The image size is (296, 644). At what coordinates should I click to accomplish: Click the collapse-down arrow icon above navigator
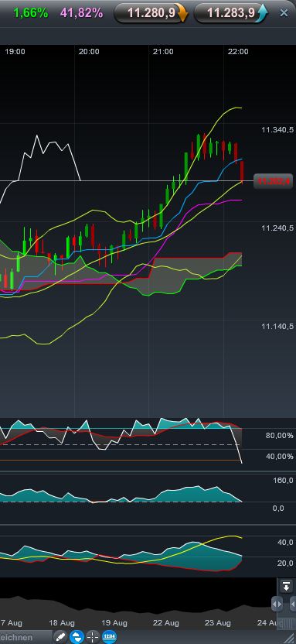coord(286,587)
